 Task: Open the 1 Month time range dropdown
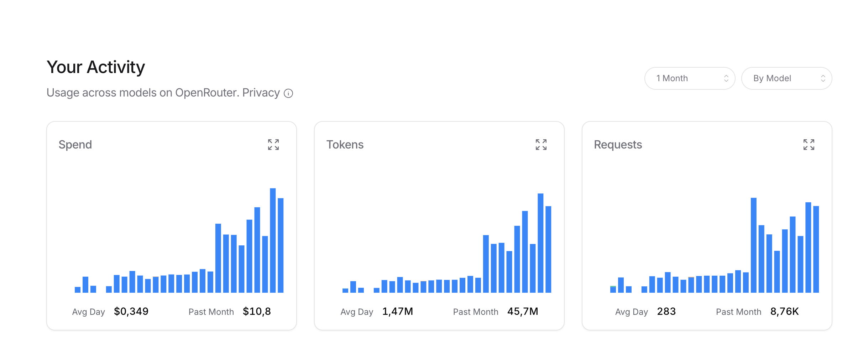click(689, 78)
